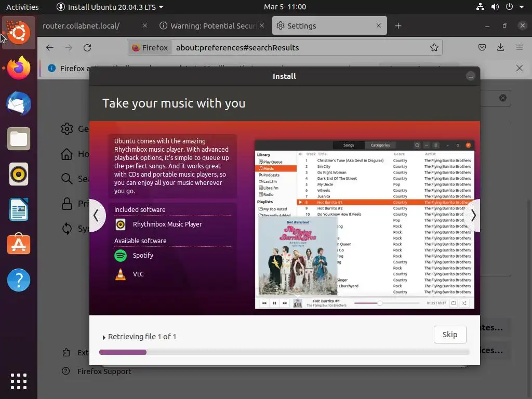Click the Firefox forward arrow
The width and height of the screenshot is (532, 399).
pos(69,47)
